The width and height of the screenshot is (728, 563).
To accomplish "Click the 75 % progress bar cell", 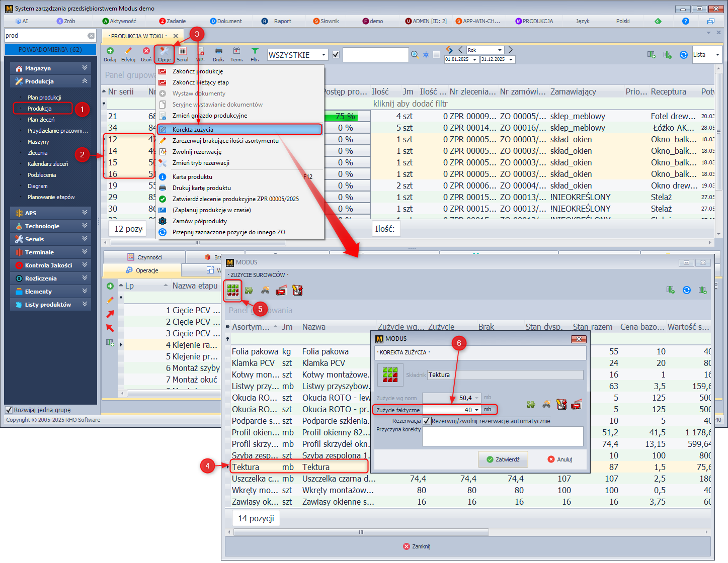I will 345,117.
